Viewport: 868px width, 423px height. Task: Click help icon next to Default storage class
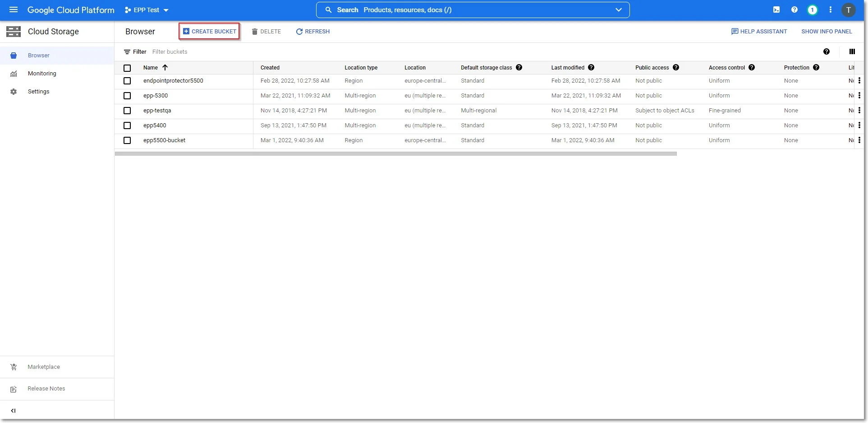[x=519, y=67]
